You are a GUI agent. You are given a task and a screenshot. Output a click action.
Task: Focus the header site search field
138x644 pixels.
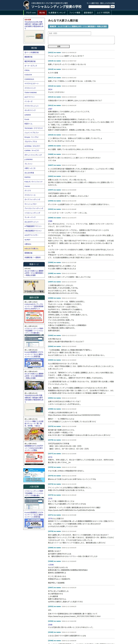click(99, 7)
